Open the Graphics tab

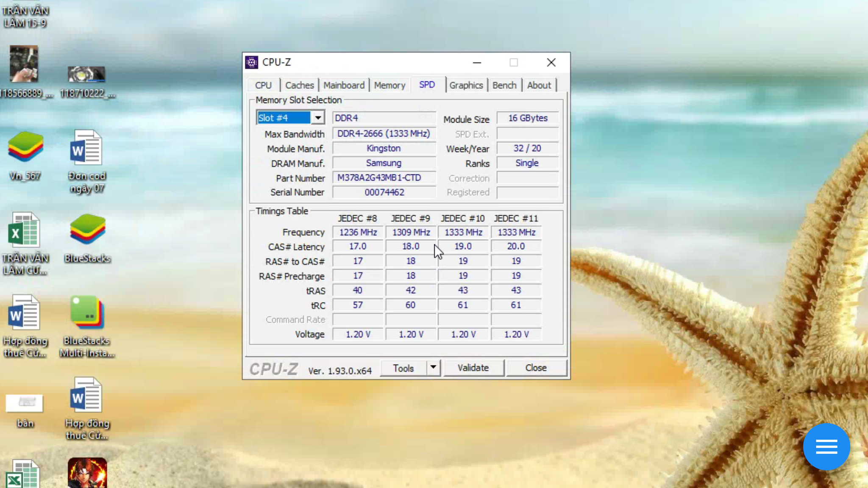pyautogui.click(x=466, y=85)
